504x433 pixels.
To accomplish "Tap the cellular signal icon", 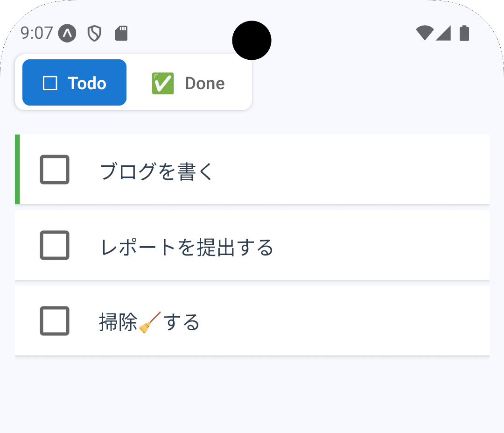I will (444, 33).
